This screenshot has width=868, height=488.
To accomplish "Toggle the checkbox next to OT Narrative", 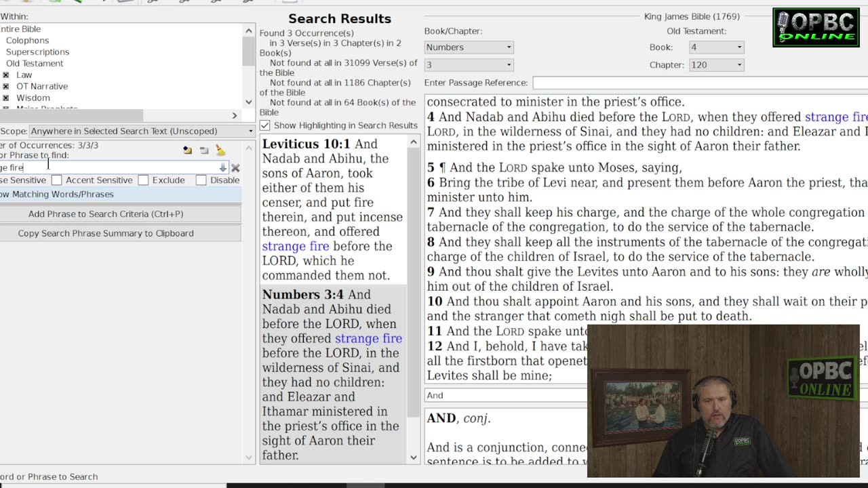I will click(x=6, y=87).
